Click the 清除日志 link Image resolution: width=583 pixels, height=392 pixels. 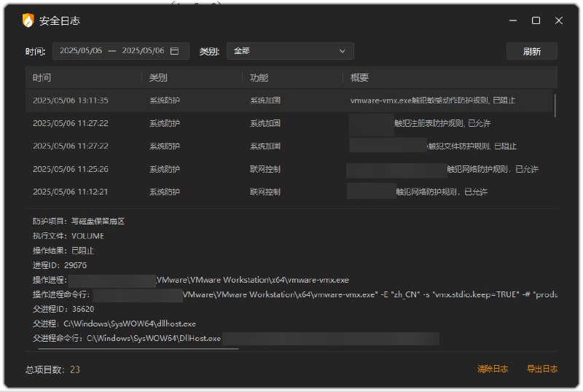pos(493,369)
